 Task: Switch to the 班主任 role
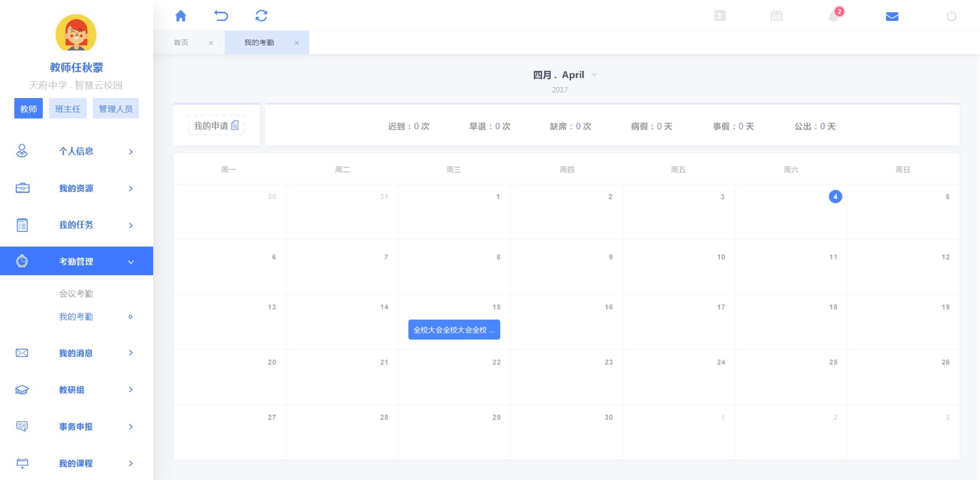tap(68, 108)
